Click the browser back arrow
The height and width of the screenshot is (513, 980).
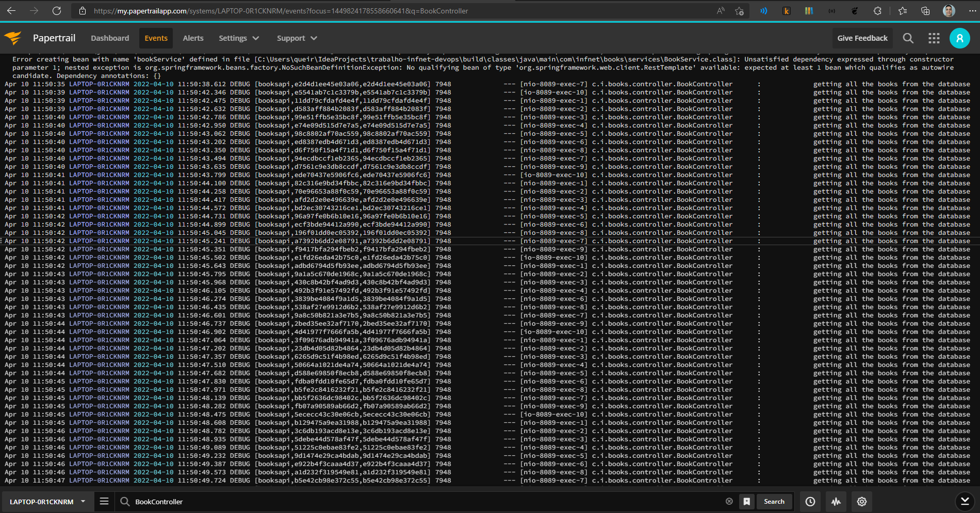tap(11, 11)
